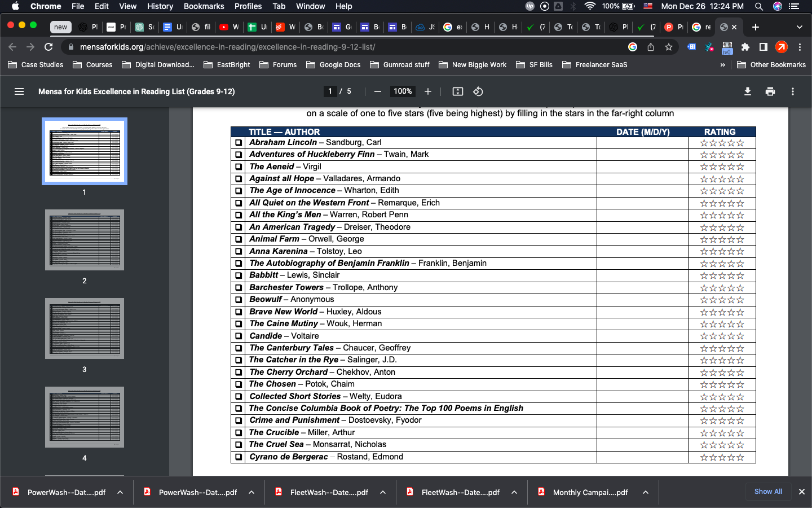Select page 2 thumbnail
Image resolution: width=812 pixels, height=508 pixels.
tap(85, 240)
